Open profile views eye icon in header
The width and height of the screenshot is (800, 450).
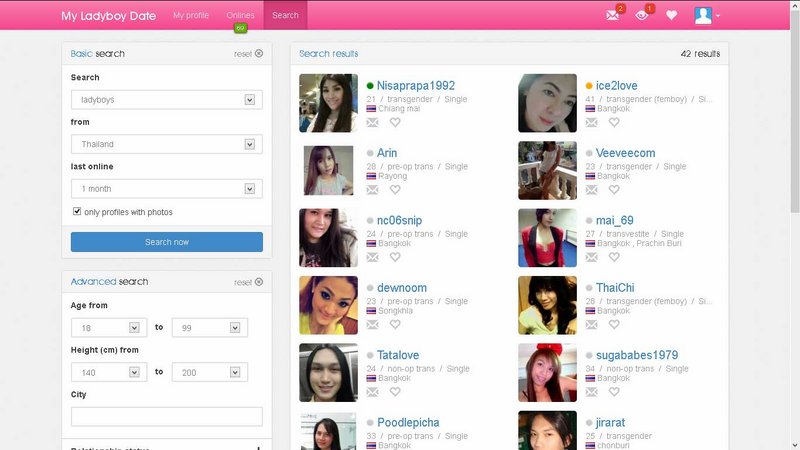[x=642, y=15]
